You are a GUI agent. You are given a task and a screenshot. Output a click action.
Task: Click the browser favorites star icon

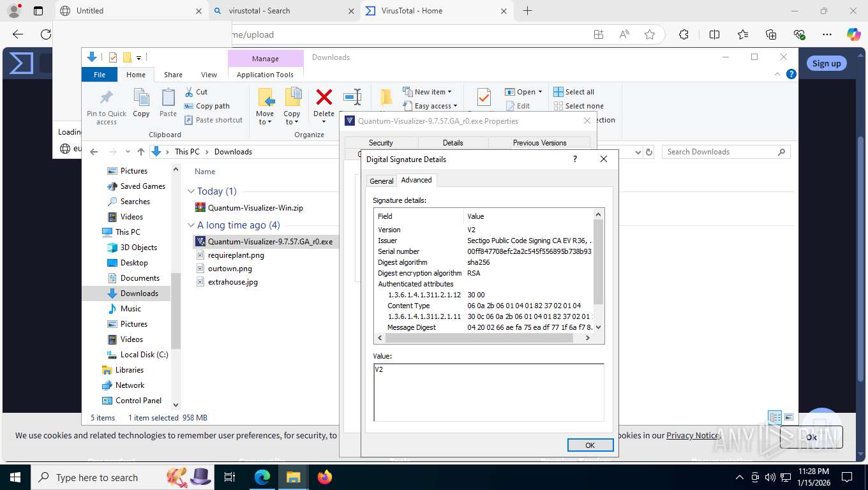(x=650, y=34)
